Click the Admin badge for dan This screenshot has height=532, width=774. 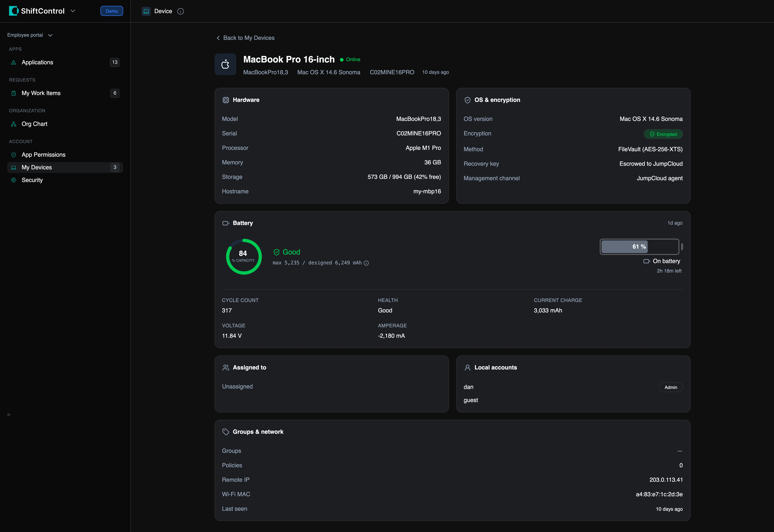(671, 387)
